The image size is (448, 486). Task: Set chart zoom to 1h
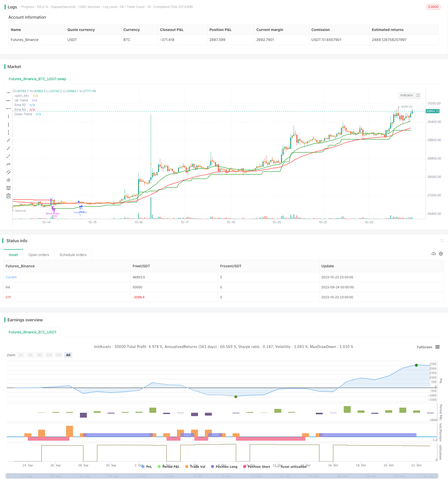click(21, 355)
